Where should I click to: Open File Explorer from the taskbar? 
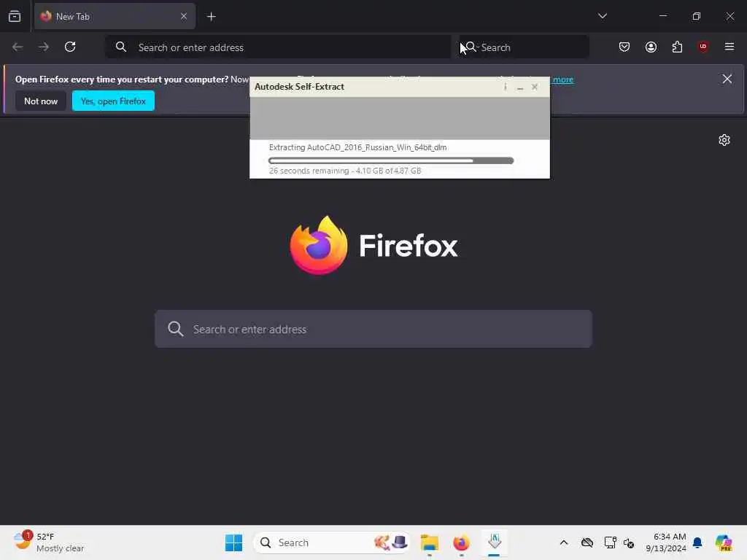coord(429,542)
